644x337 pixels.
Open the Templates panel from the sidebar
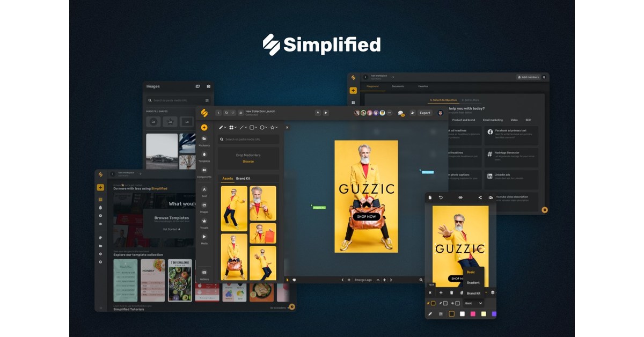[x=204, y=153]
